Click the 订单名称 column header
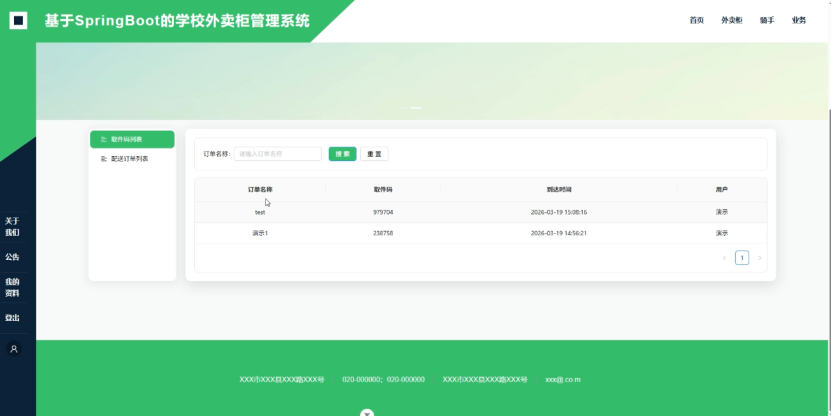The width and height of the screenshot is (831, 416). tap(260, 189)
